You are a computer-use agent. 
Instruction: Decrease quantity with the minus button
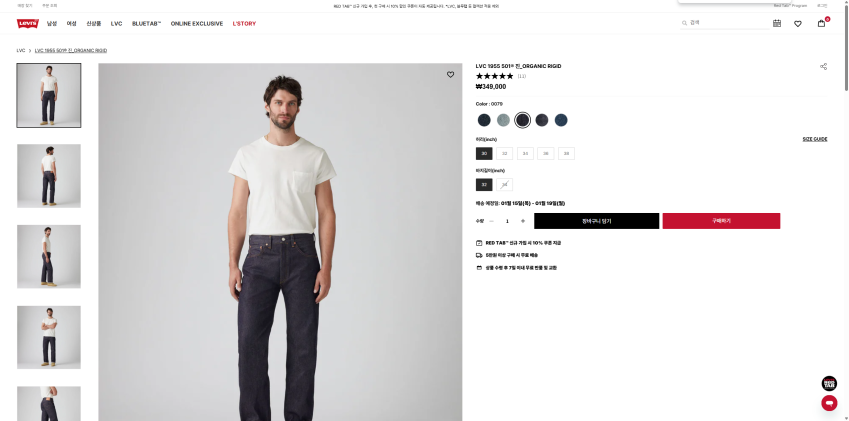pos(492,221)
